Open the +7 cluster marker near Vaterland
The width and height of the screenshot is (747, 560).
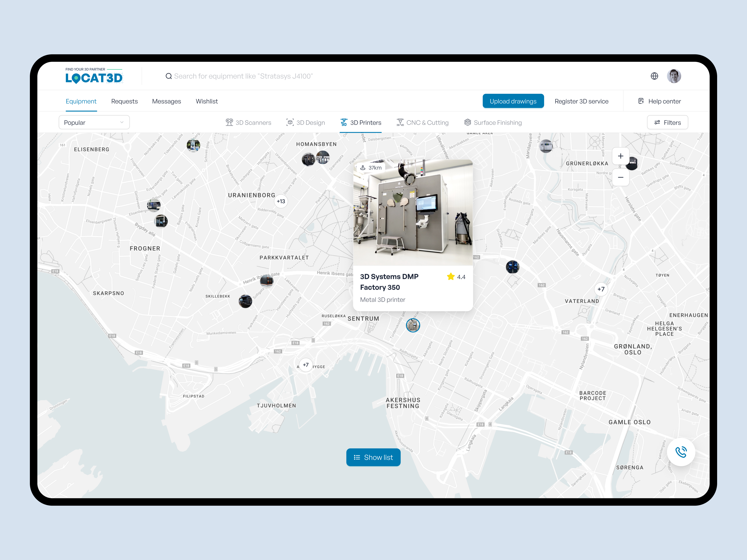coord(601,289)
